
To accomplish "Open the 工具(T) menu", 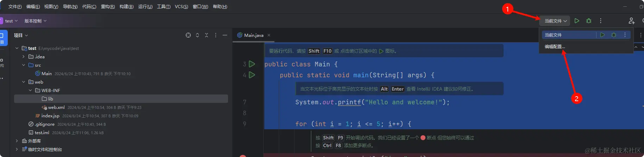I will click(164, 7).
